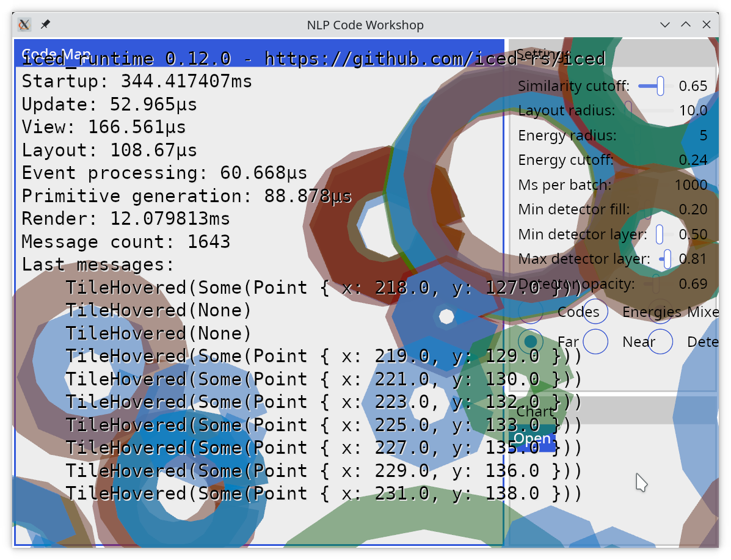Viewport: 731px width, 560px height.
Task: Click the Similarity cutoff value 0.65
Action: [x=693, y=85]
